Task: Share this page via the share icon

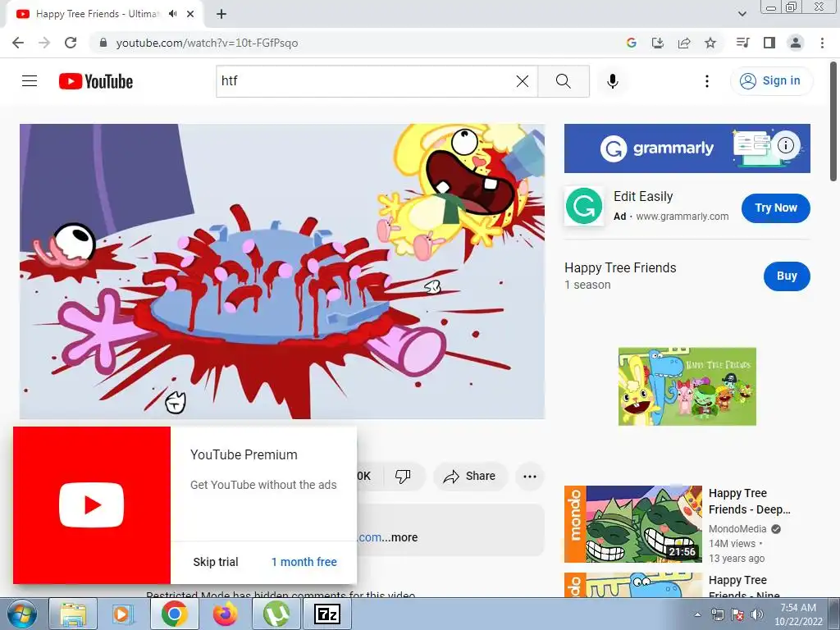Action: pos(684,43)
